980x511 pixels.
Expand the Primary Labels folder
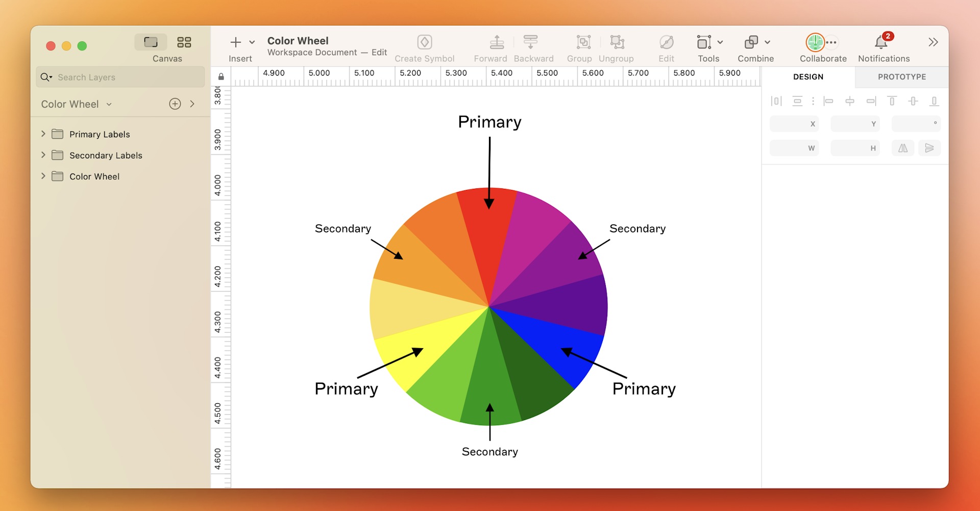coord(43,134)
